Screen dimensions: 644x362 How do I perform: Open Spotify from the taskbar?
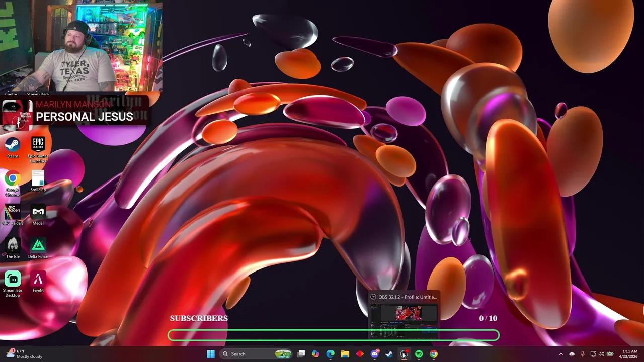(x=418, y=354)
